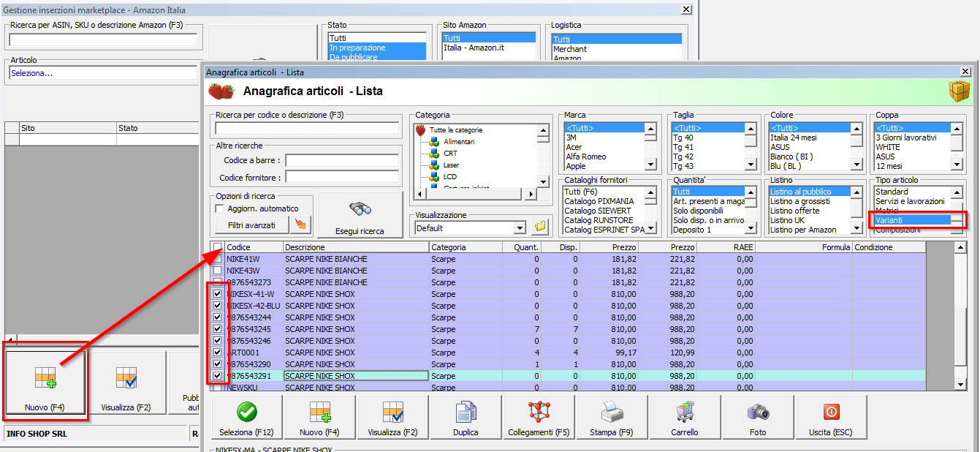
Task: Check the box for row NIKE43W
Action: pos(217,271)
